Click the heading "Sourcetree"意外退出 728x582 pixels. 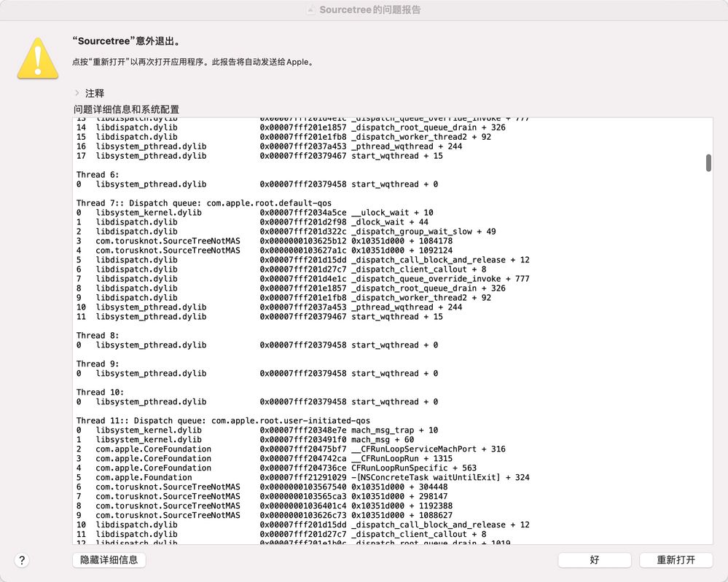tap(126, 41)
